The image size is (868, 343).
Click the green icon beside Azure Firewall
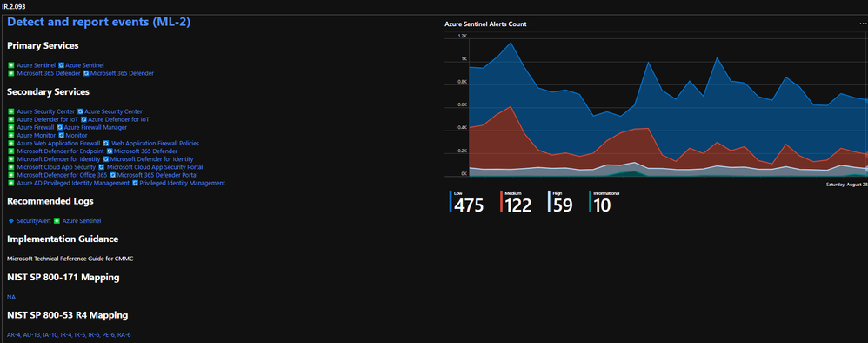tap(10, 127)
